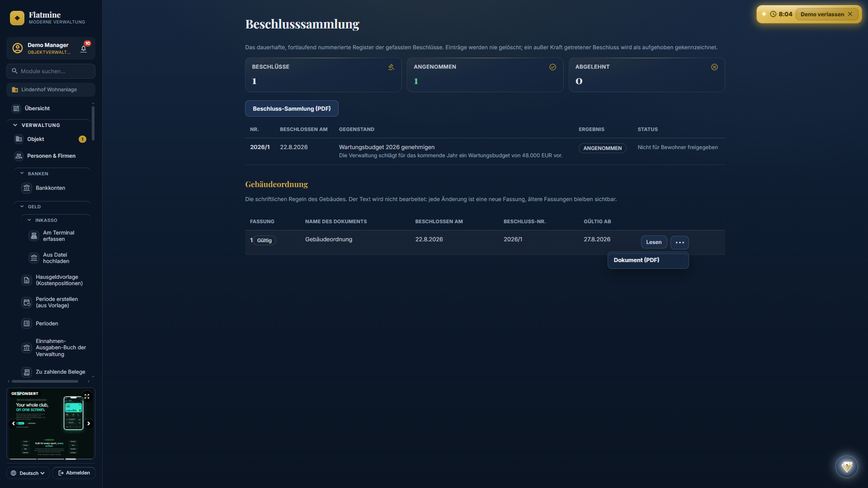
Task: Click the checkmark icon in Angenommen card
Action: (x=552, y=67)
